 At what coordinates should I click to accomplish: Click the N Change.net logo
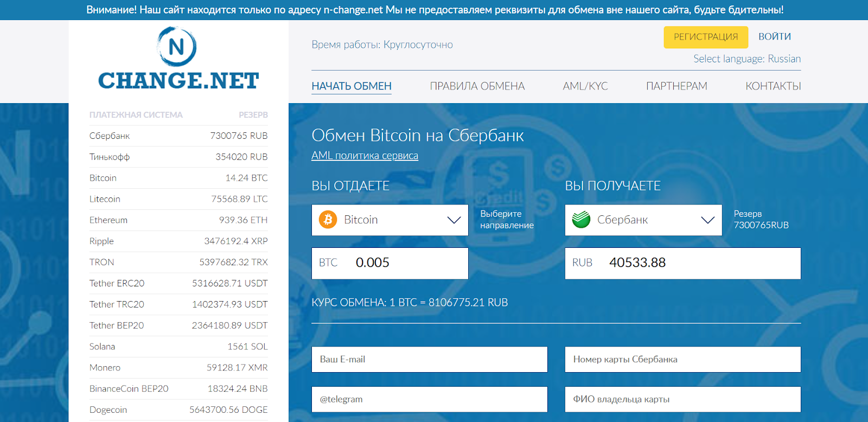point(178,59)
